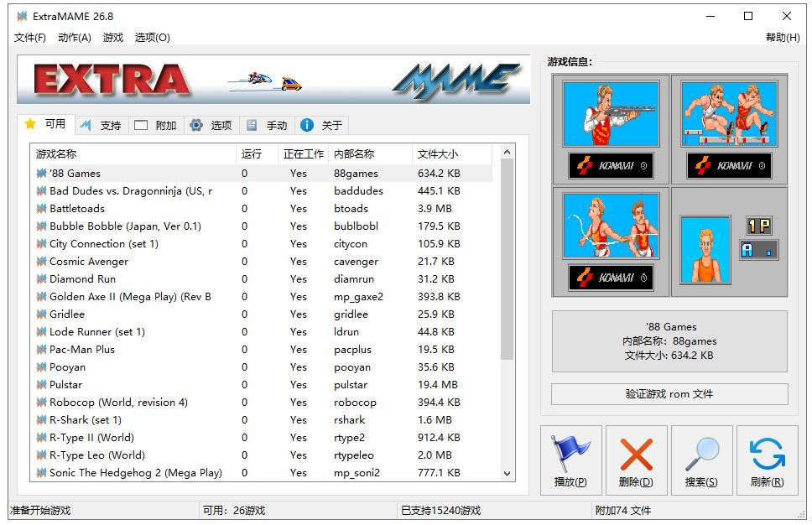Click the star icon on the 可用 tab
Screen dimensions: 812x525
coord(30,124)
